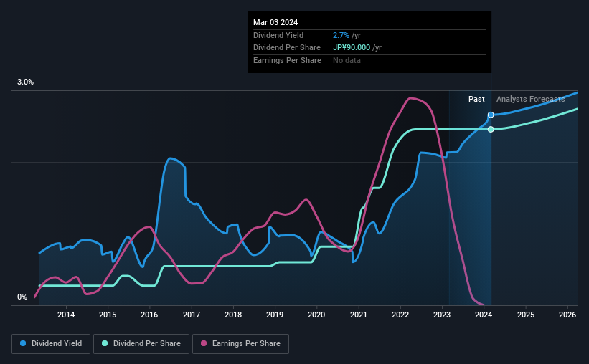Click the 2026 x-axis label
The width and height of the screenshot is (589, 364).
click(567, 315)
